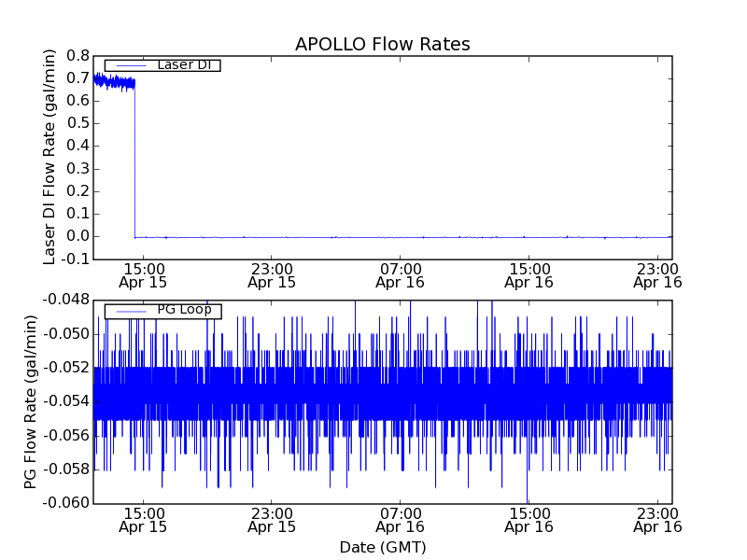Click the 'PG Flow Rate (gal/min)' axis label
The height and width of the screenshot is (560, 747).
[31, 401]
